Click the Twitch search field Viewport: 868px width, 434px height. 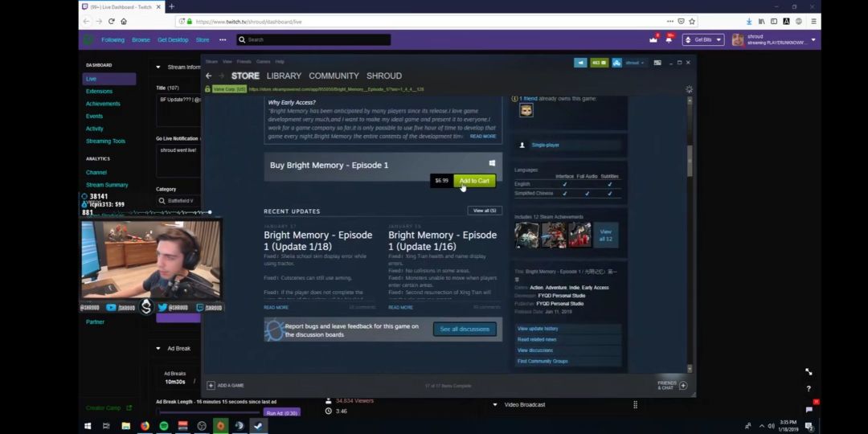tap(314, 40)
